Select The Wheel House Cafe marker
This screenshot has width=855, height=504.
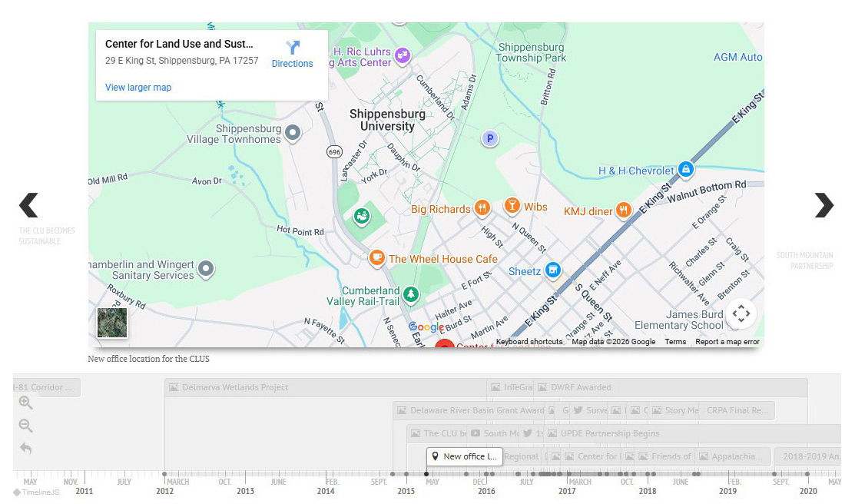pos(376,259)
